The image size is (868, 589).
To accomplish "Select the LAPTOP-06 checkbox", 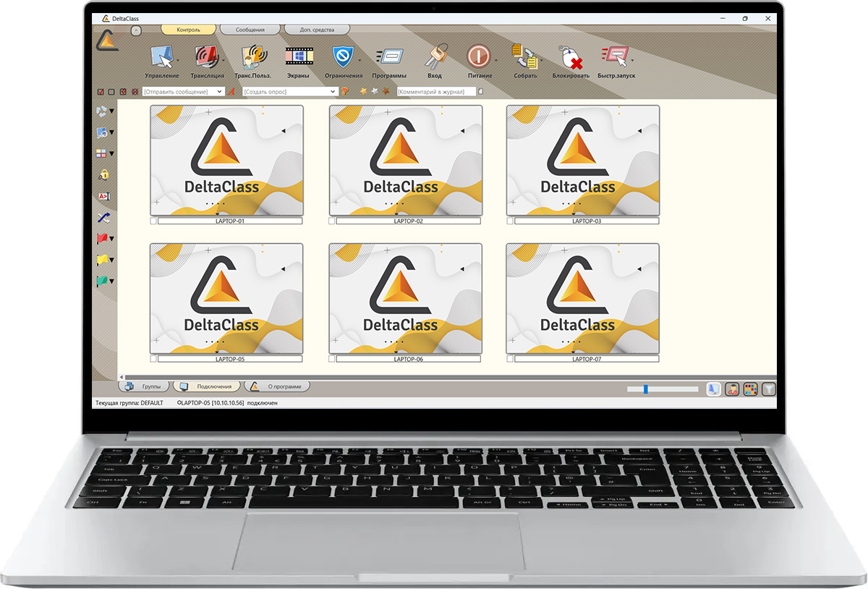I will pyautogui.click(x=332, y=359).
